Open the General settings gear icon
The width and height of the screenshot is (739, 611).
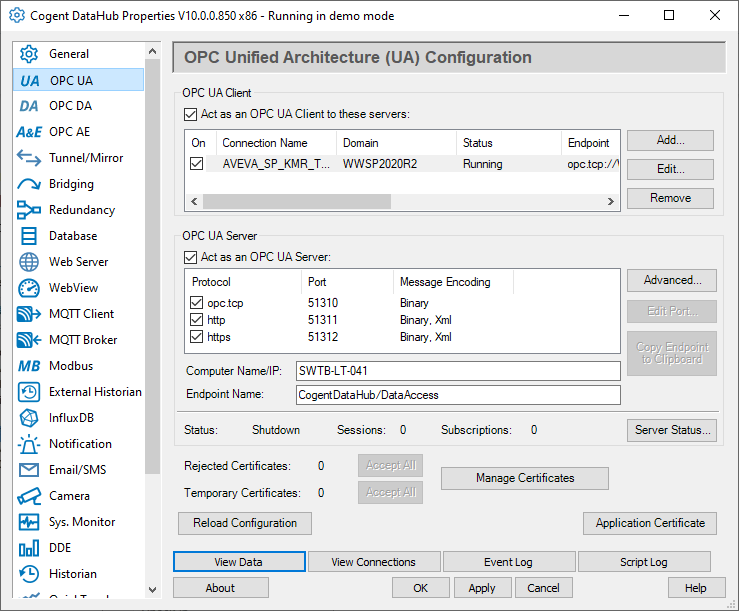29,54
